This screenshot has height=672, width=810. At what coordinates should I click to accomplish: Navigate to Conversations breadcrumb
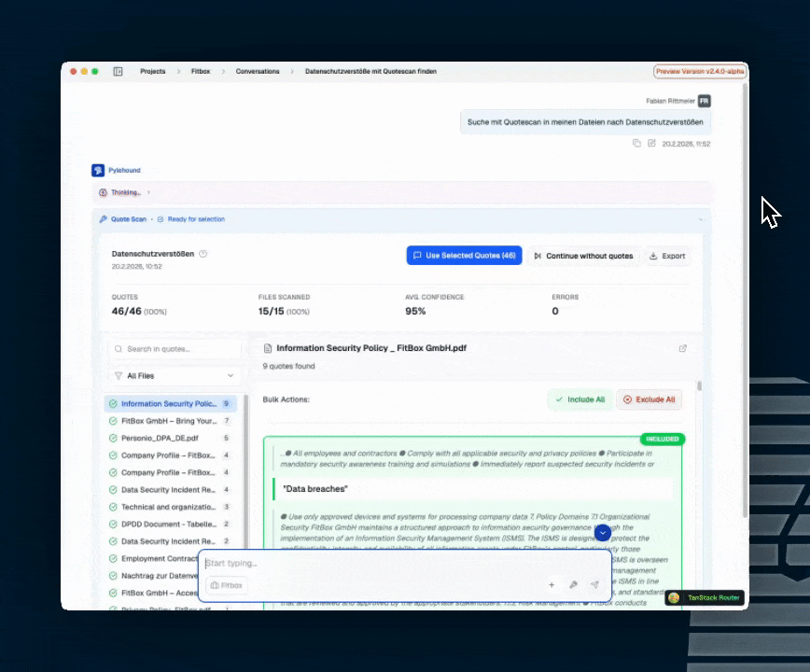click(258, 71)
